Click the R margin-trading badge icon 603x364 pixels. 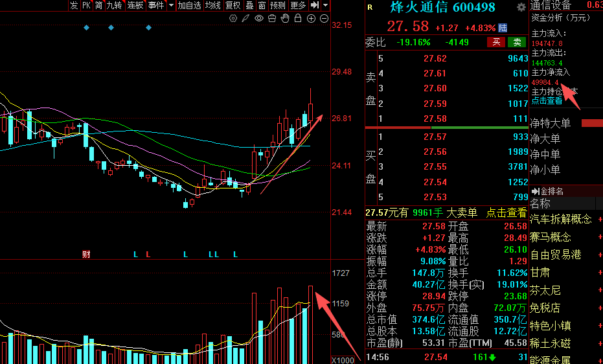[370, 7]
